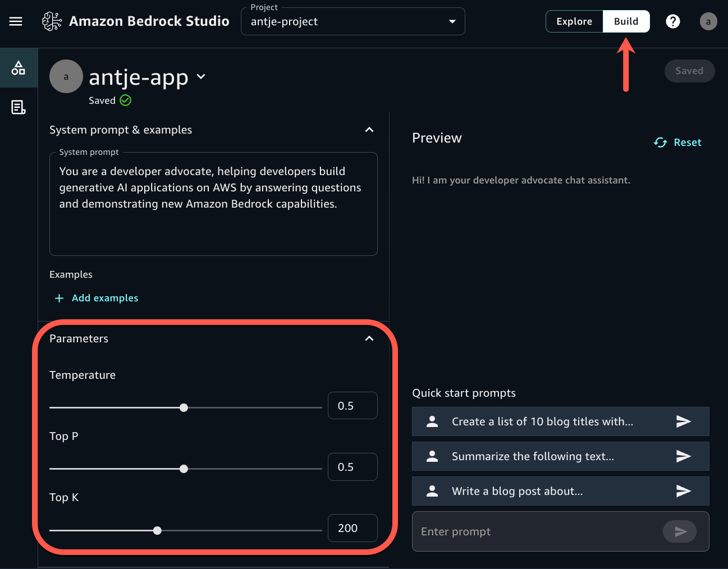Click the user icon on the first quick start prompt

(x=431, y=421)
